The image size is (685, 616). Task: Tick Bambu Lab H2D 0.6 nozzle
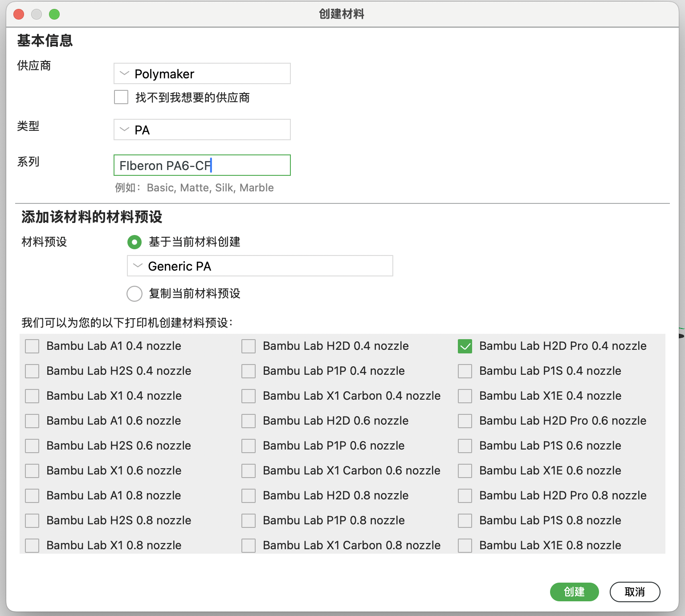(249, 421)
